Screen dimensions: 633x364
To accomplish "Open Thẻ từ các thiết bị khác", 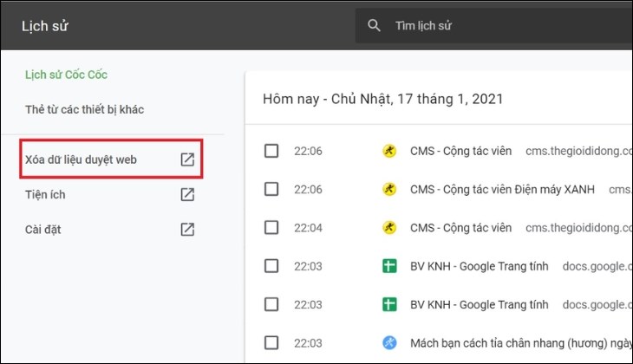I will click(x=84, y=109).
